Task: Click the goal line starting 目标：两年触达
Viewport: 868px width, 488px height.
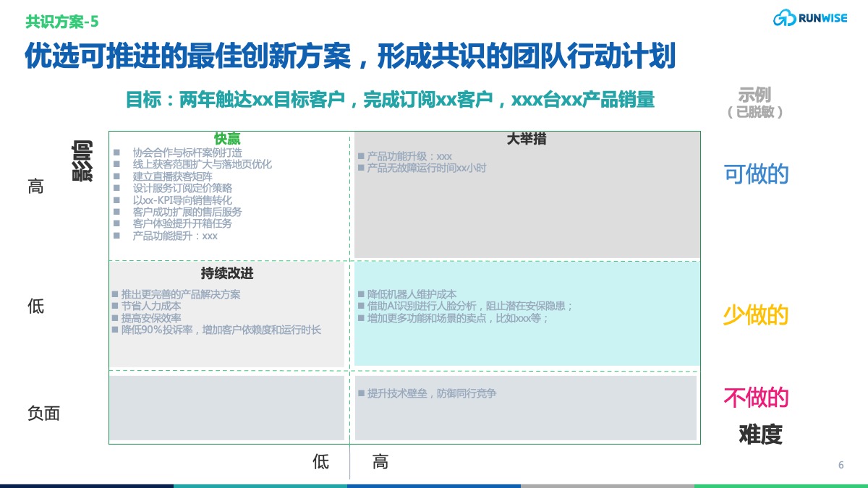Action: coord(390,100)
